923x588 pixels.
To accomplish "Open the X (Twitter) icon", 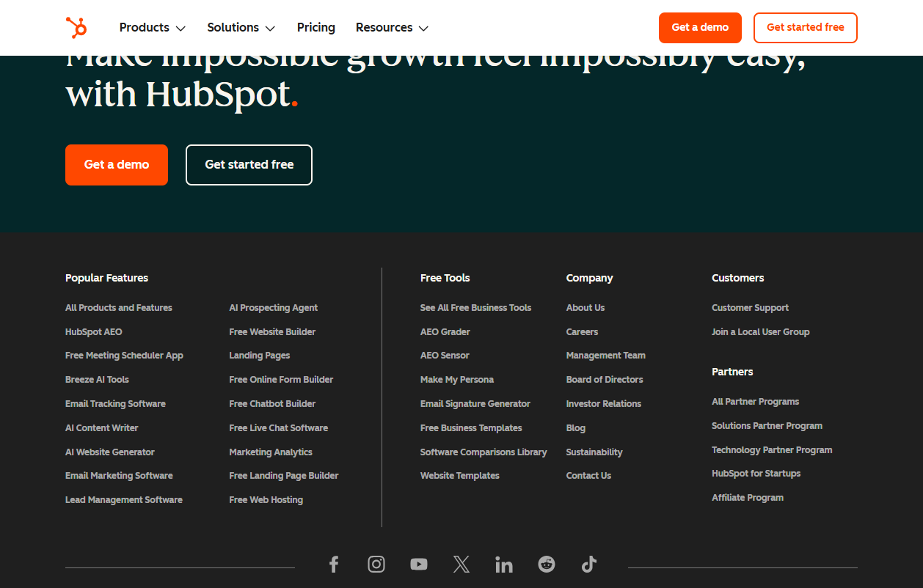I will (x=462, y=564).
